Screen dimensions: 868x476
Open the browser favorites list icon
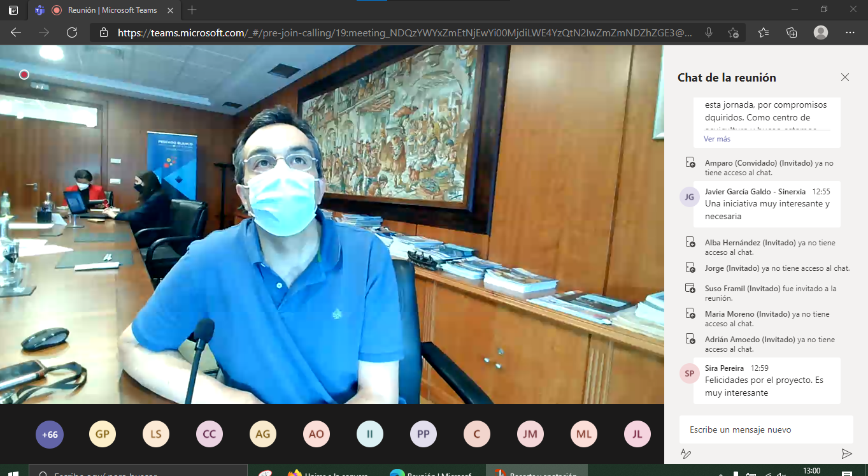coord(764,33)
